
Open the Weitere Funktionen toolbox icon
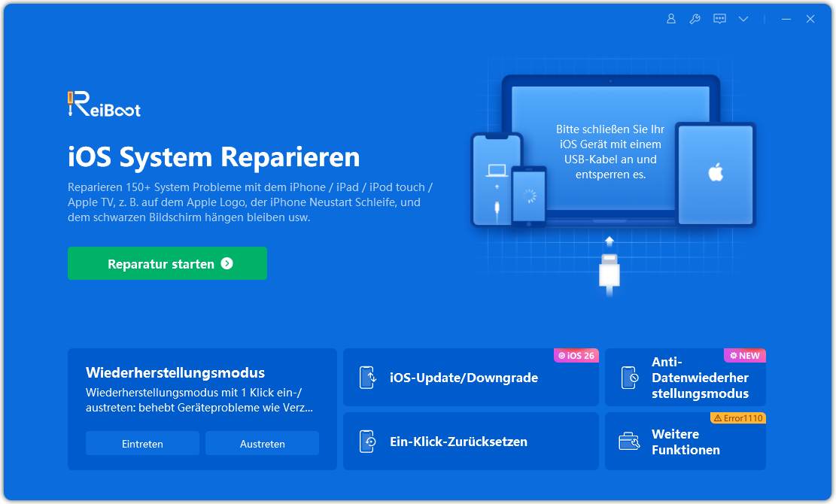tap(629, 442)
